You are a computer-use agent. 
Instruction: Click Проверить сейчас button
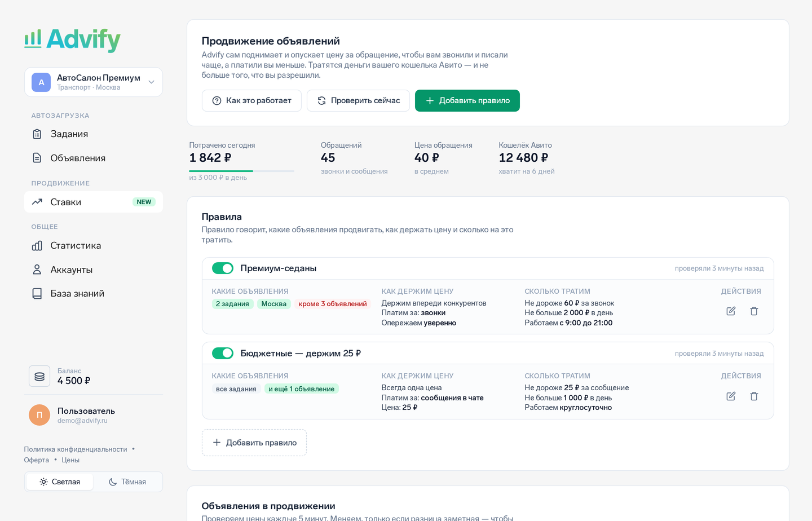click(x=358, y=101)
